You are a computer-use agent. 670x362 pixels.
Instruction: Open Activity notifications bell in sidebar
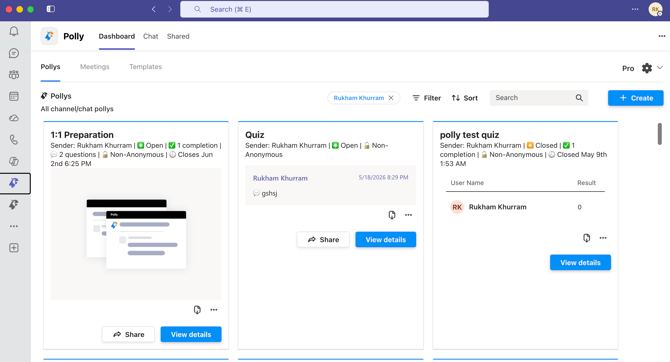pos(14,31)
